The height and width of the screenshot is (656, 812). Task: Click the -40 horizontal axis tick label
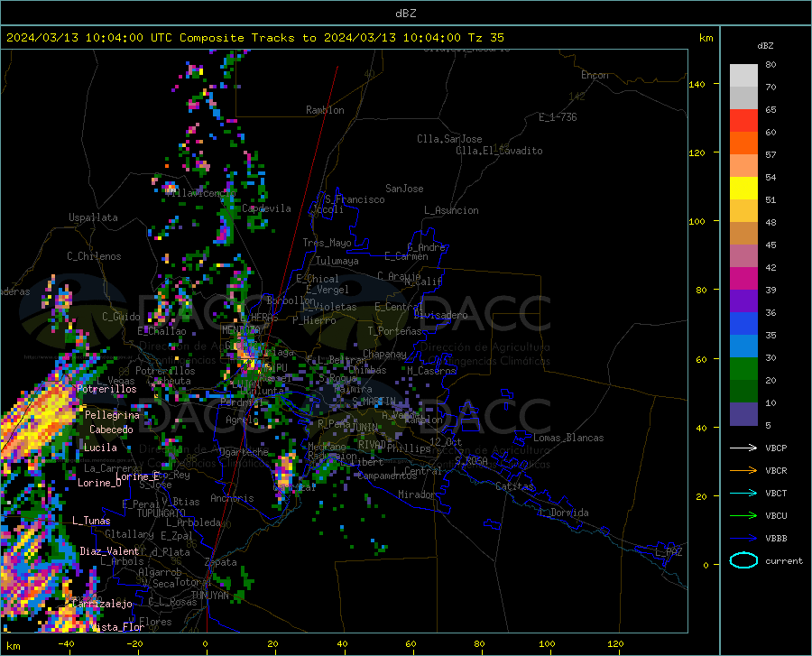[x=66, y=644]
